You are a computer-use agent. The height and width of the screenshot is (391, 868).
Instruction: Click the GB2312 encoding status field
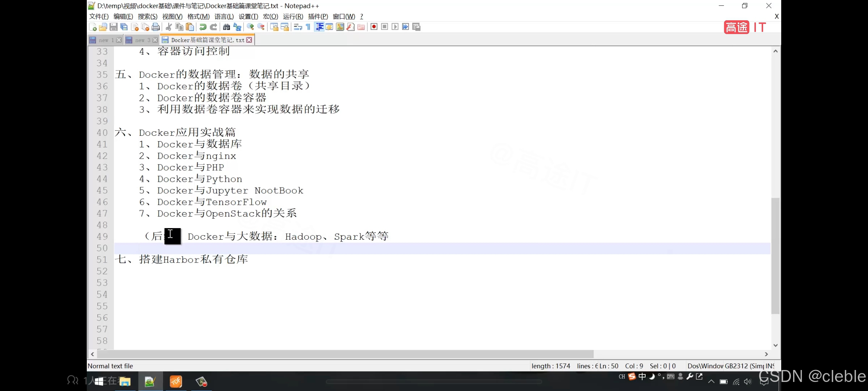[x=744, y=366]
